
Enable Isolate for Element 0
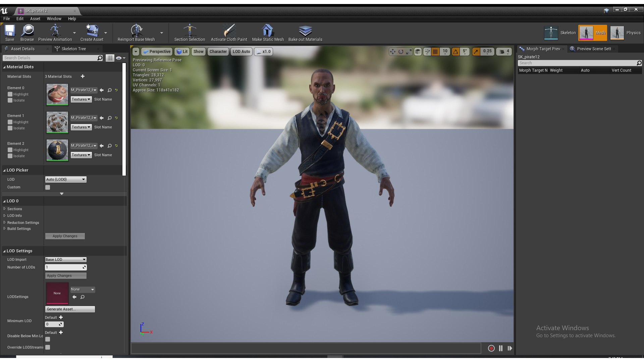click(10, 101)
